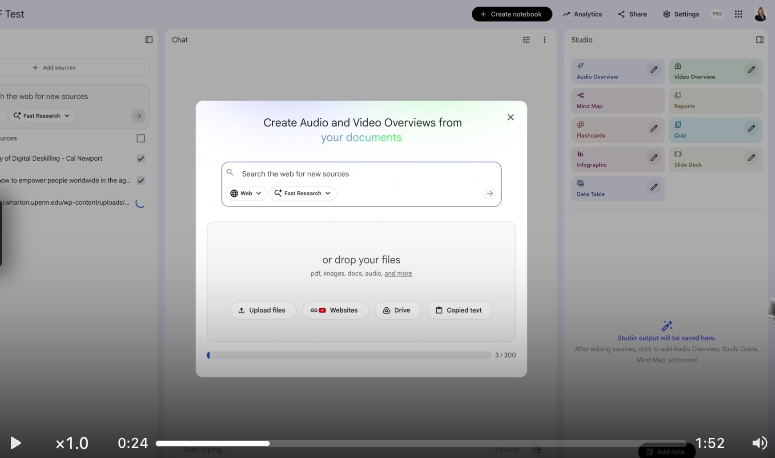Viewport: 775px width, 458px height.
Task: Toggle the select all sources checkbox
Action: coord(140,138)
